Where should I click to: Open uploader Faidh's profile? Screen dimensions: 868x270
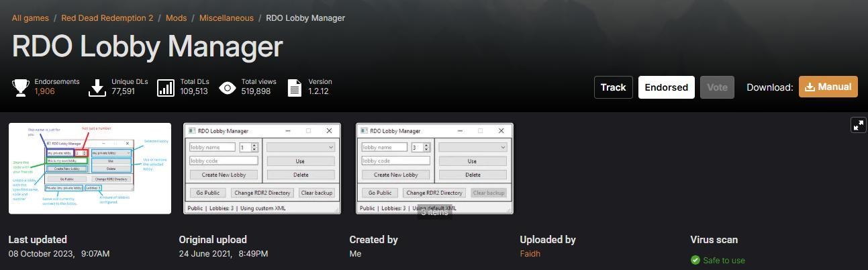tap(530, 254)
